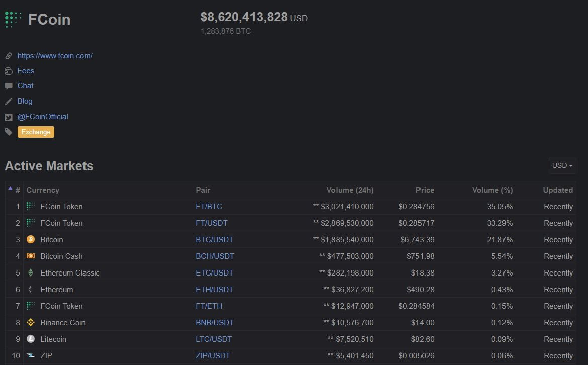The image size is (588, 365).
Task: Click the FCoin Token name in row 1
Action: 61,207
